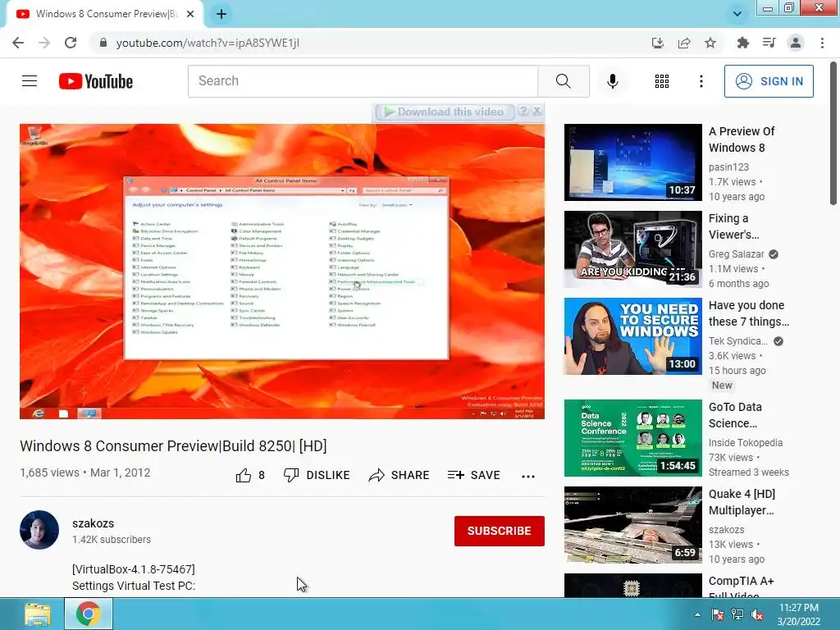Viewport: 840px width, 630px height.
Task: Go to the YouTube home logo
Action: tap(96, 81)
